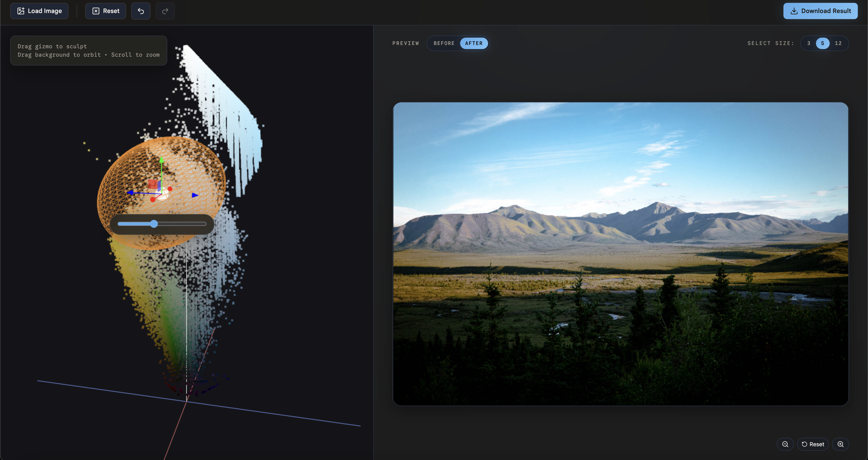The height and width of the screenshot is (460, 868).
Task: Click the red square plane handle
Action: click(152, 184)
